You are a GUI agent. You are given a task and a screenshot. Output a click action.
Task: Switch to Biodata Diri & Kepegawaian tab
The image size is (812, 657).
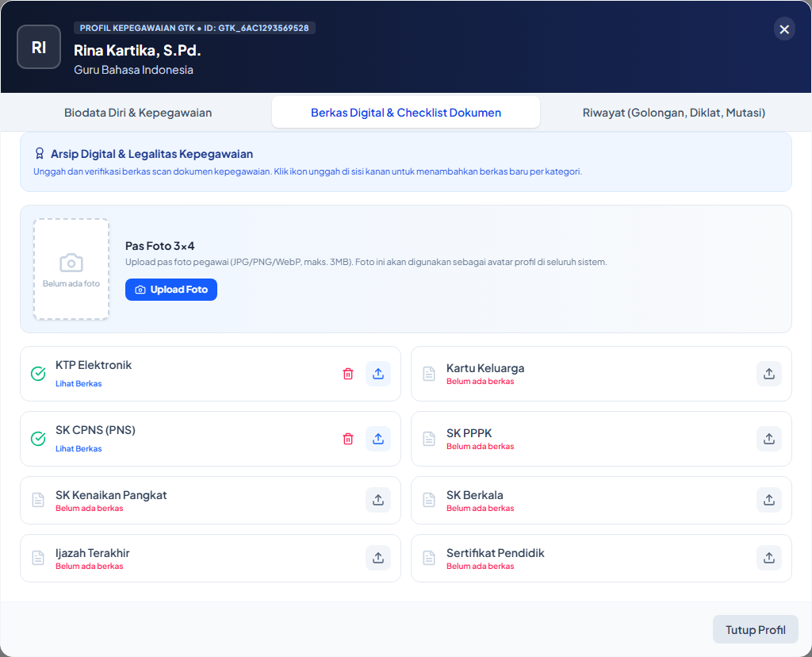(138, 113)
